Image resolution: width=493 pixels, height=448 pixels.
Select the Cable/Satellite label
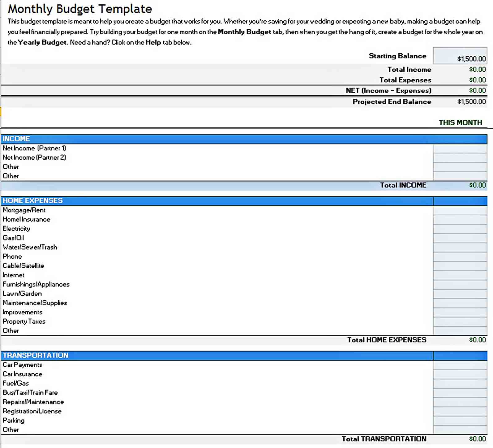24,266
